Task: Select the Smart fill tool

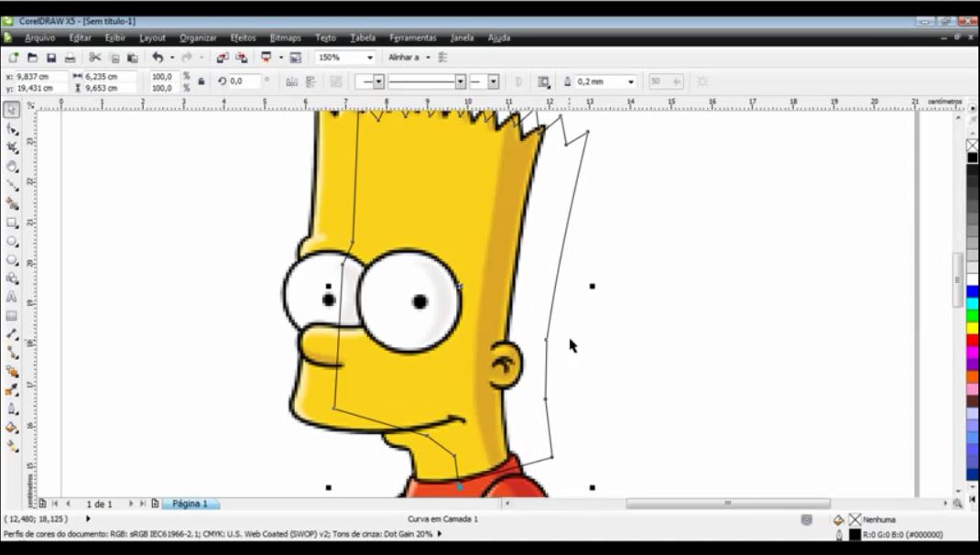Action: [11, 203]
